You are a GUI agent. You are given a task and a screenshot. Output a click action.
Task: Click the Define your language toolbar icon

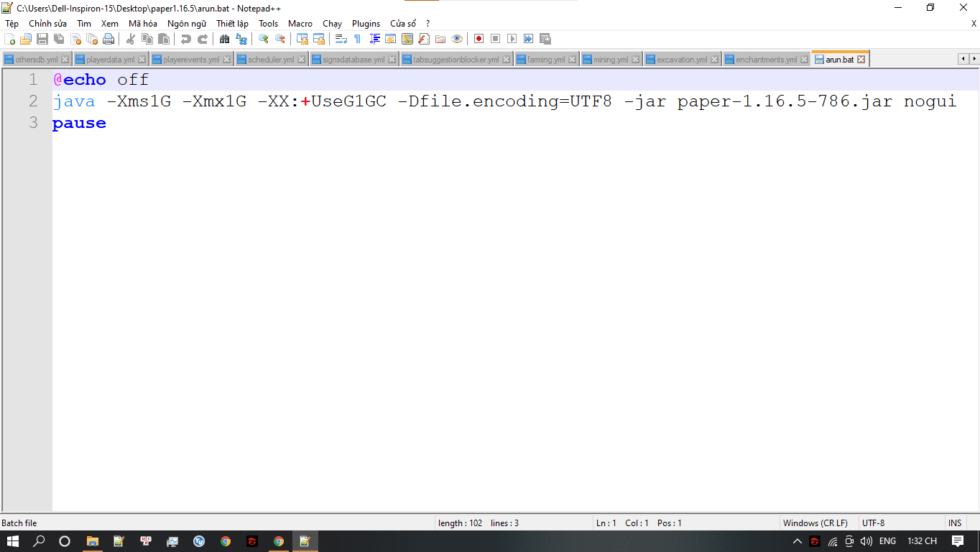[x=391, y=39]
